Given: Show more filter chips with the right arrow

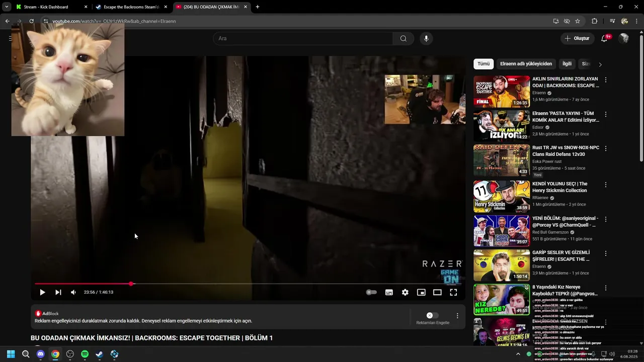Looking at the screenshot, I should tap(600, 64).
